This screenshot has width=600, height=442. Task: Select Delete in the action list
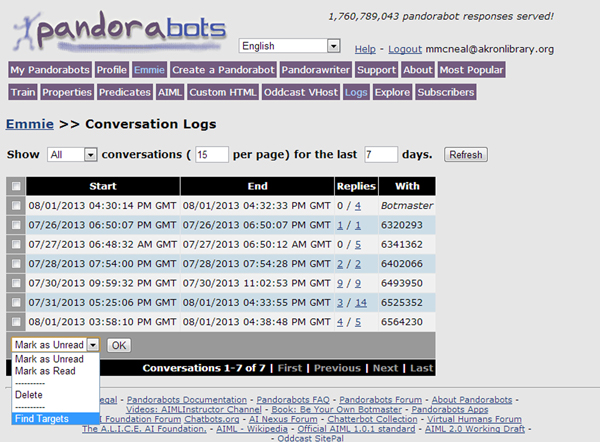29,395
